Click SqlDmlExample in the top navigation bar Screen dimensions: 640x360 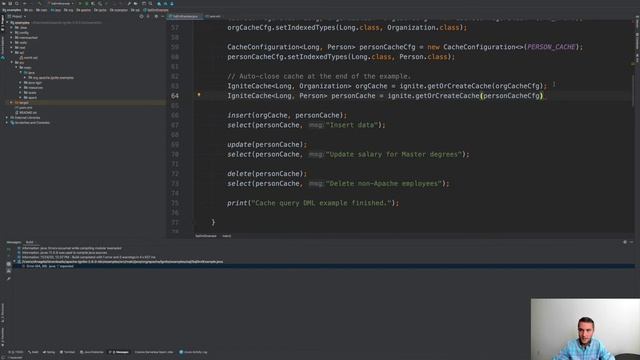click(156, 10)
